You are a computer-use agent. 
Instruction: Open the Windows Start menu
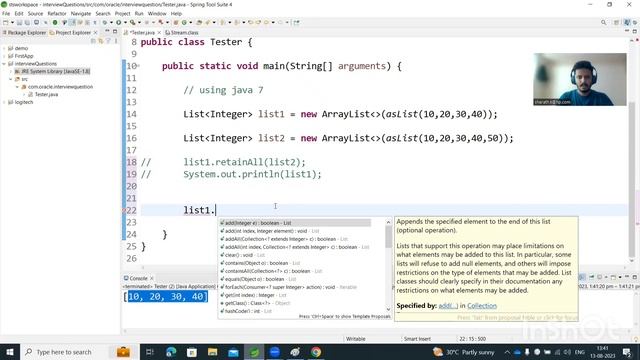point(10,352)
